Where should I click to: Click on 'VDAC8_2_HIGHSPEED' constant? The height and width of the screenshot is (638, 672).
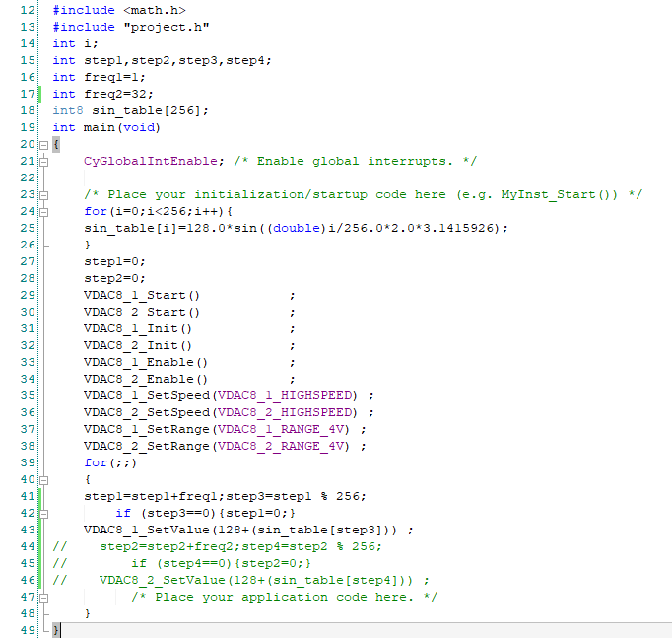pyautogui.click(x=285, y=412)
